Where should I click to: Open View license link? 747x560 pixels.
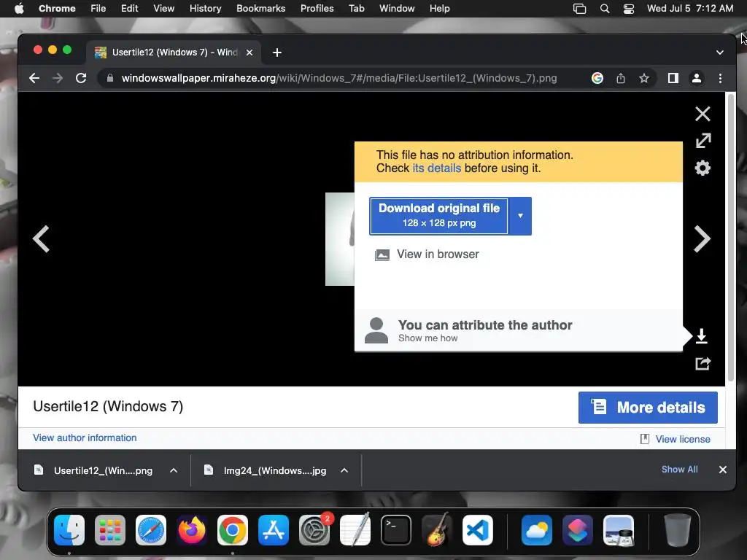[683, 439]
